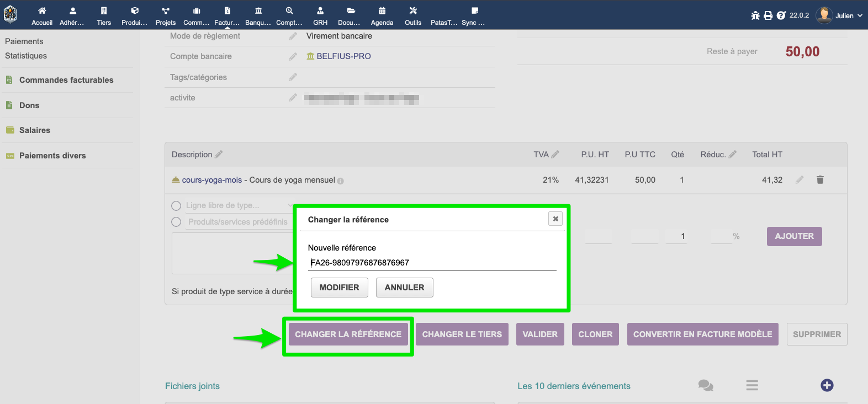
Task: Click ANNULER in the reference dialog
Action: (405, 288)
